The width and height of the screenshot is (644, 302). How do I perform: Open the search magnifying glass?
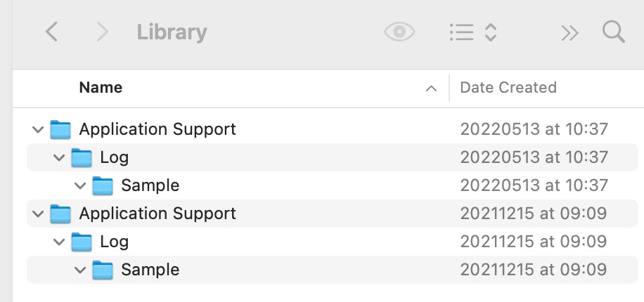pos(613,32)
